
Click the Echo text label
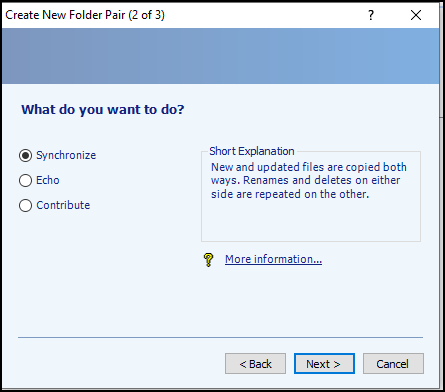click(x=48, y=180)
